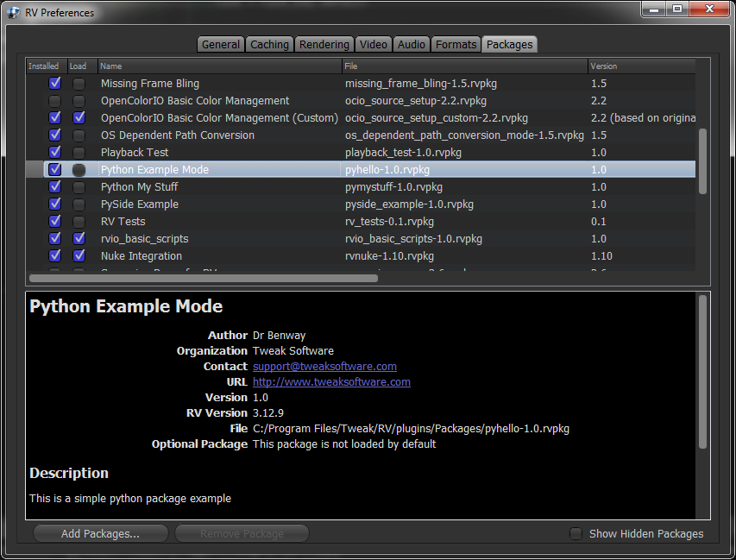Switch to the General tab
The image size is (736, 560).
pyautogui.click(x=221, y=45)
